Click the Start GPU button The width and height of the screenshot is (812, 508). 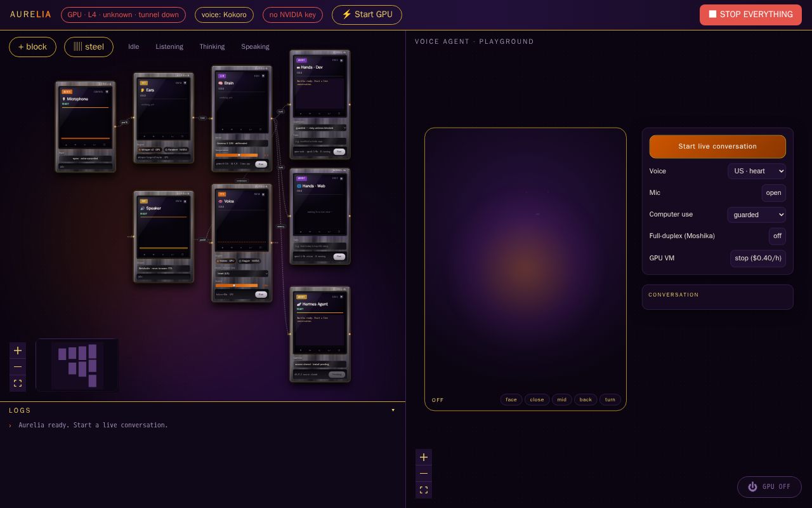(x=367, y=15)
